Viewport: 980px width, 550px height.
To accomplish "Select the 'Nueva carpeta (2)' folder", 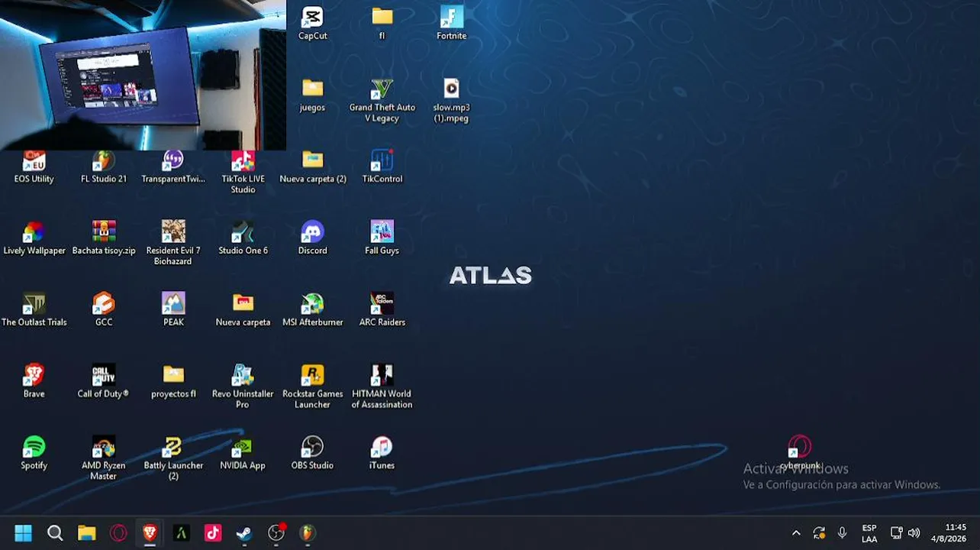I will click(x=312, y=168).
